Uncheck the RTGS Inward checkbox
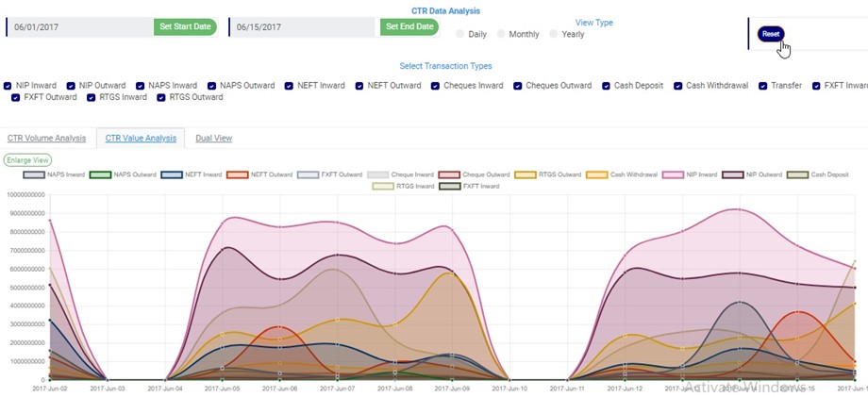The height and width of the screenshot is (397, 868). (x=92, y=97)
